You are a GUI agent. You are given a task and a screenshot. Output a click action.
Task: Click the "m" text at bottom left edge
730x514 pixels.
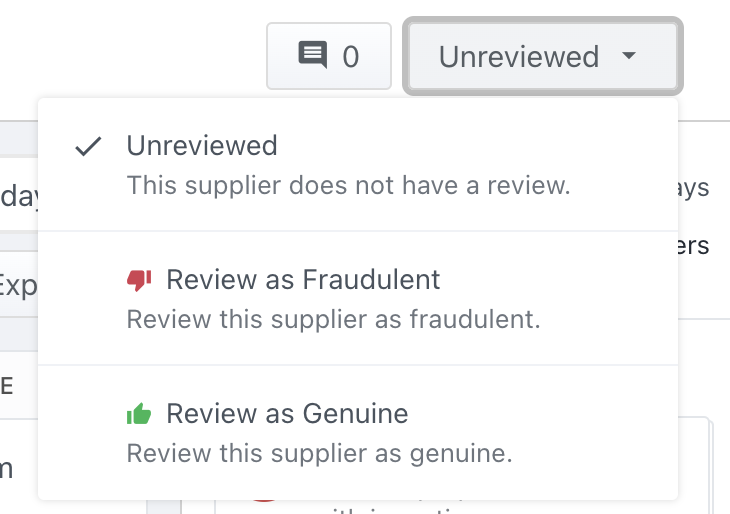[7, 468]
